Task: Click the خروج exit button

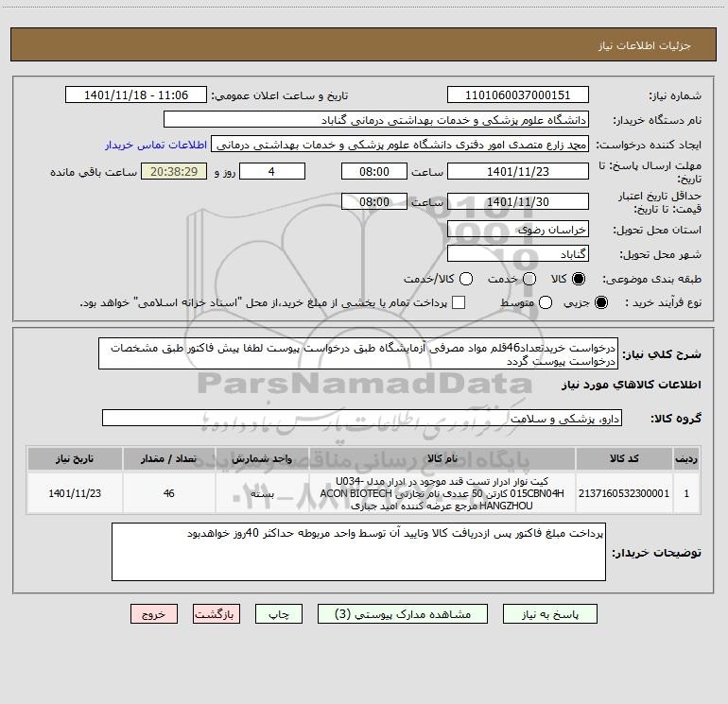Action: pyautogui.click(x=154, y=614)
